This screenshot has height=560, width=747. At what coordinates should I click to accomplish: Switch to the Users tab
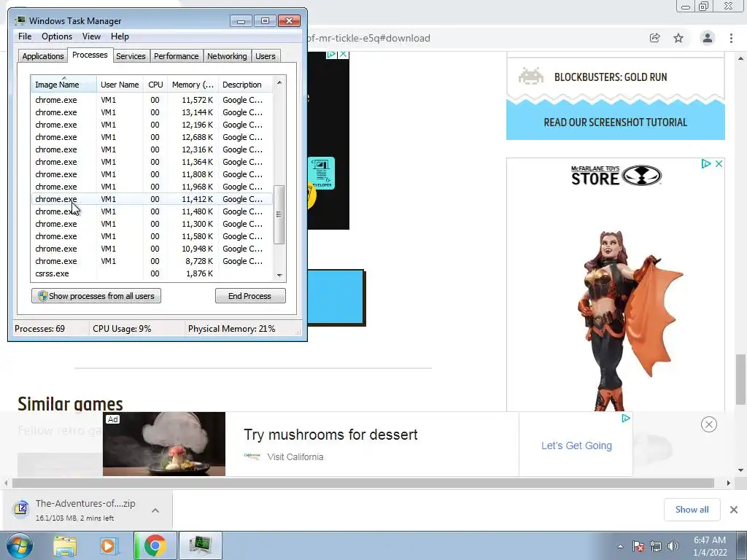[x=266, y=56]
